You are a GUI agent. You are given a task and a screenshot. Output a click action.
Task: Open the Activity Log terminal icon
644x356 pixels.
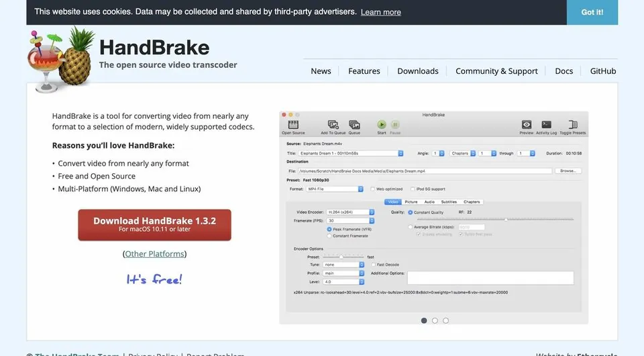[546, 124]
